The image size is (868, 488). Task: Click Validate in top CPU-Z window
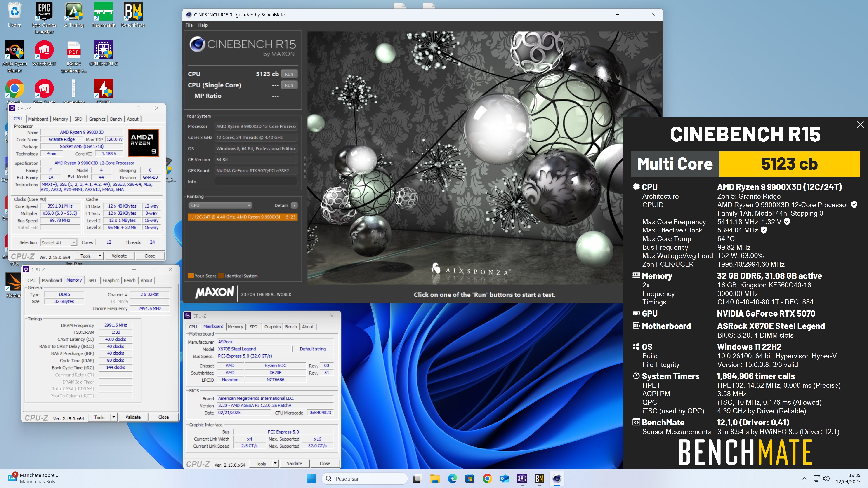pos(119,256)
